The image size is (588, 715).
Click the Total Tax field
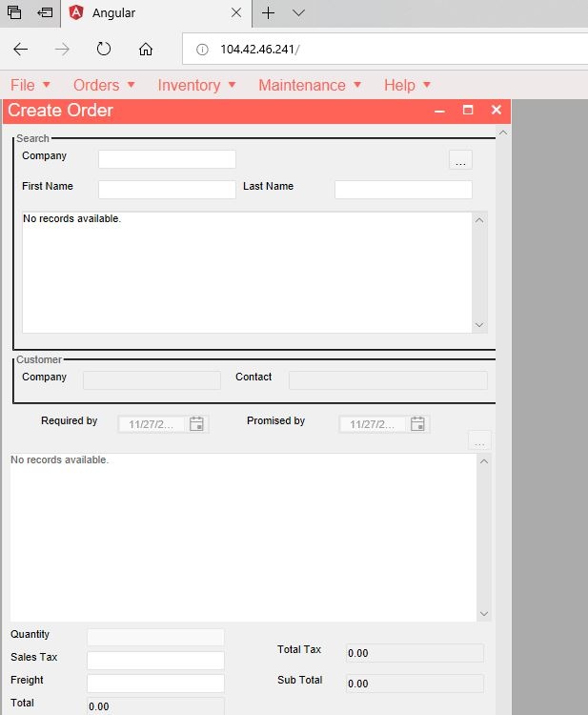pyautogui.click(x=415, y=653)
